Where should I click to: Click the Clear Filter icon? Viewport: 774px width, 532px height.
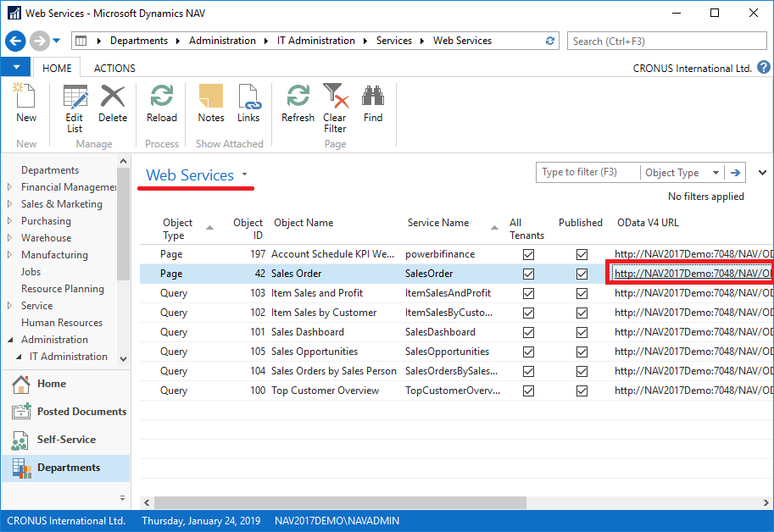point(335,96)
